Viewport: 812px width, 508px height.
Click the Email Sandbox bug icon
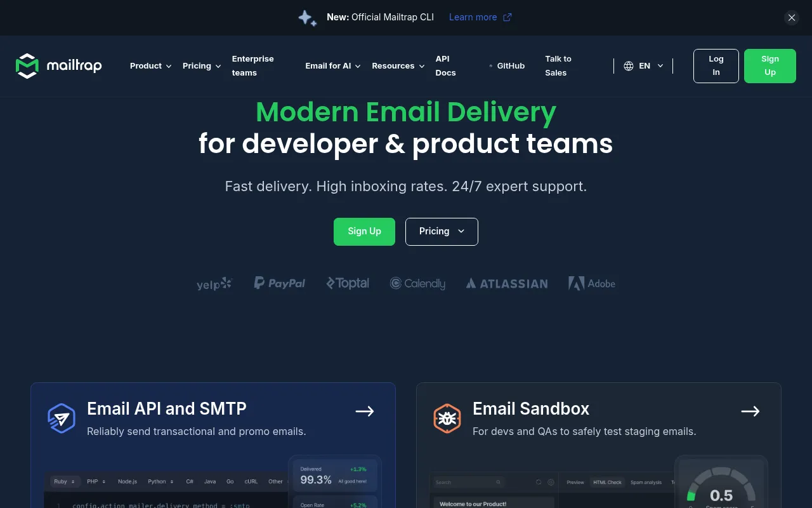coord(447,418)
